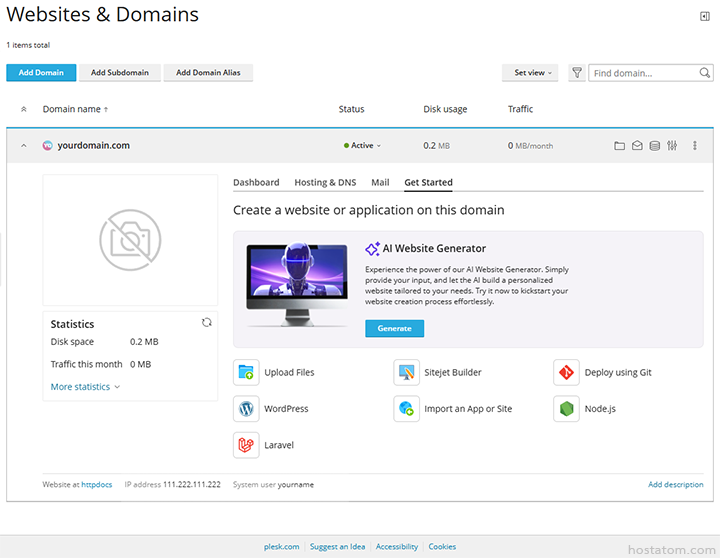Open the file manager folder icon
Image resolution: width=720 pixels, height=558 pixels.
(x=620, y=146)
